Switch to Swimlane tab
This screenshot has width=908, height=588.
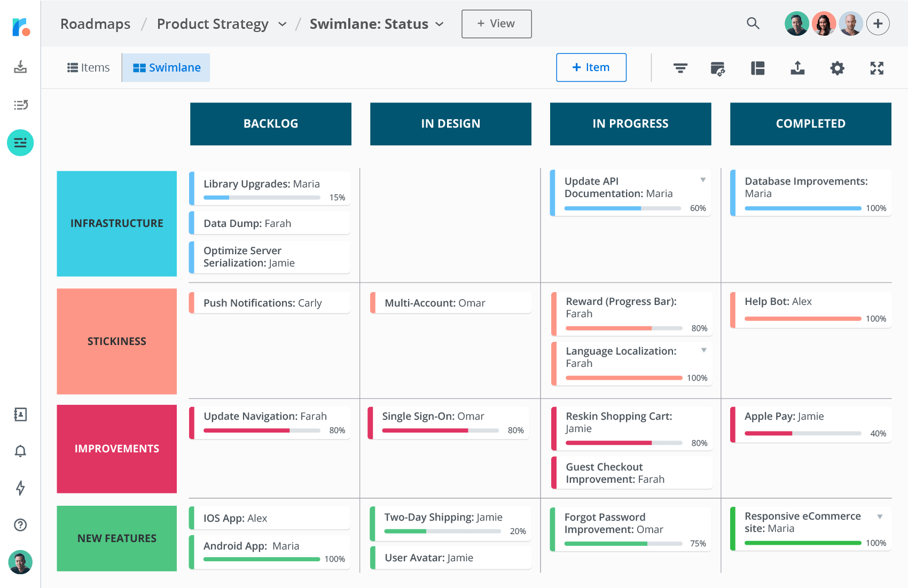point(166,68)
